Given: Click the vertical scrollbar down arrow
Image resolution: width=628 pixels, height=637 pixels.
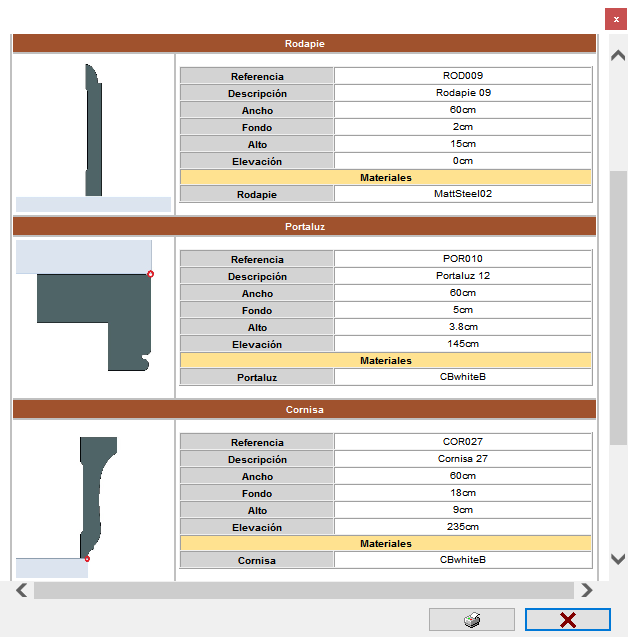Looking at the screenshot, I should coord(618,559).
